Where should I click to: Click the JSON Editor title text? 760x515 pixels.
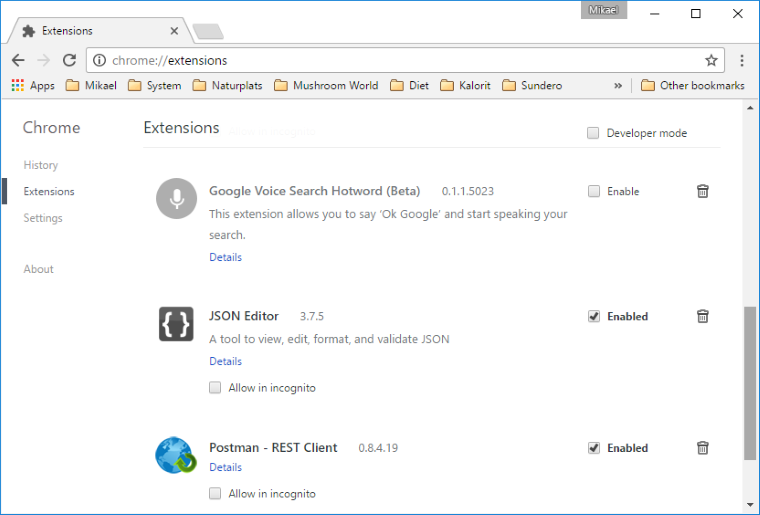click(244, 316)
